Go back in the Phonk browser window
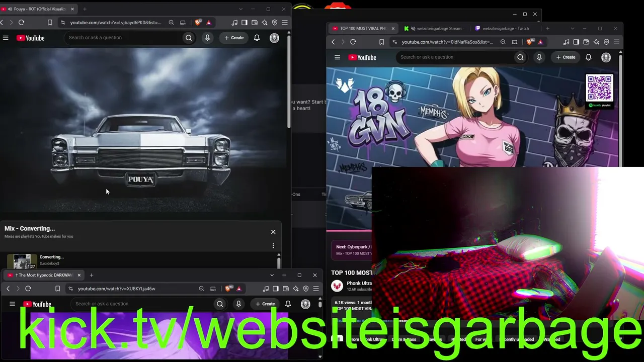644x362 pixels. (333, 42)
